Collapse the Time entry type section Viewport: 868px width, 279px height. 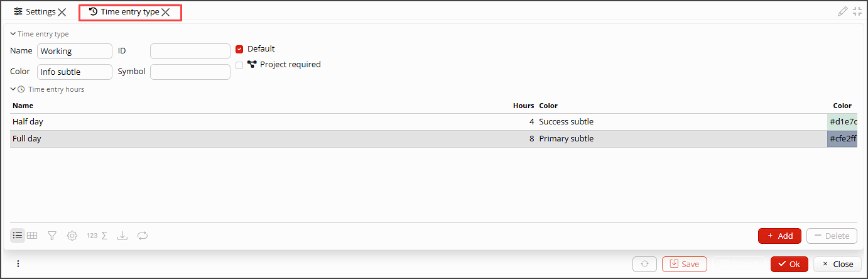(x=13, y=34)
